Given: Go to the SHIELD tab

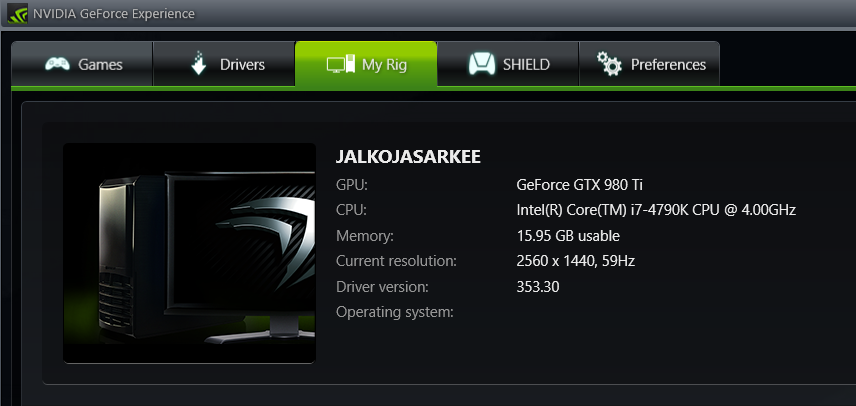Looking at the screenshot, I should tap(526, 65).
